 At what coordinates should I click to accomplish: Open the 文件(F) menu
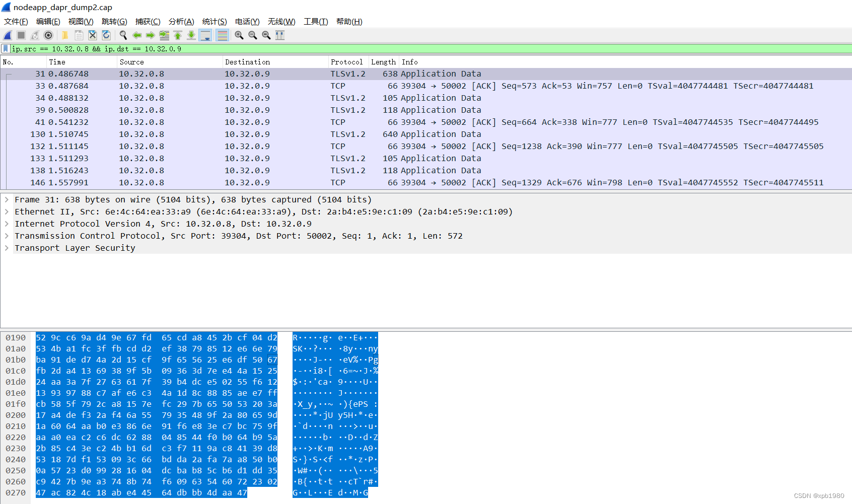point(16,22)
